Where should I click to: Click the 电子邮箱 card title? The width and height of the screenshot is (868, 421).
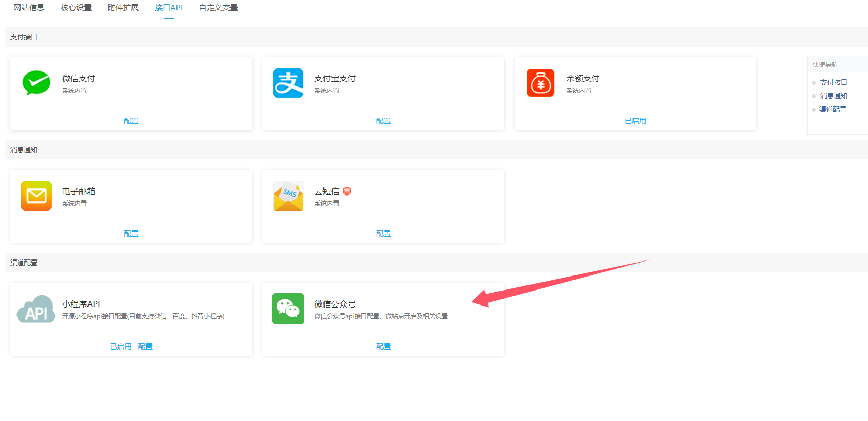(x=79, y=191)
